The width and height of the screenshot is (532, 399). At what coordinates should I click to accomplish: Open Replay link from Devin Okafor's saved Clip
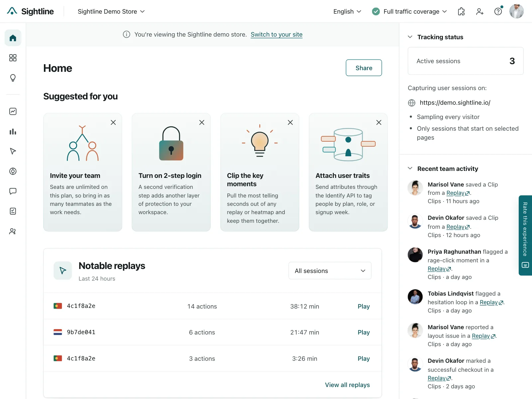(x=458, y=227)
